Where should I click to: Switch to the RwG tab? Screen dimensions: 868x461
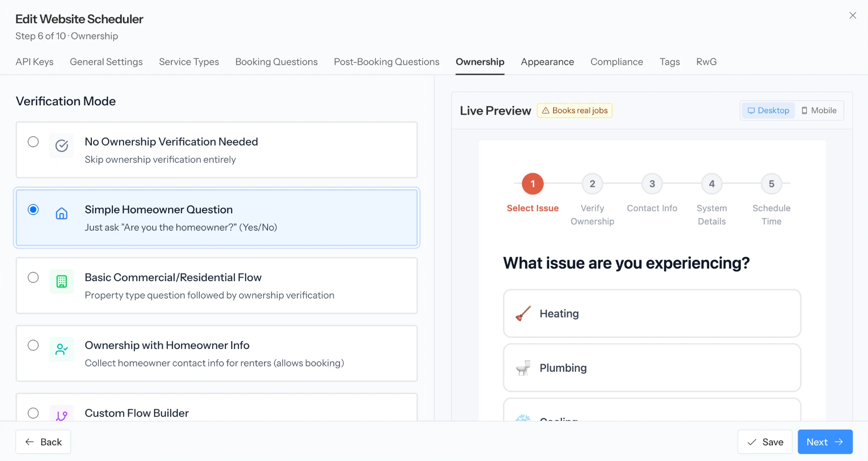(x=707, y=62)
